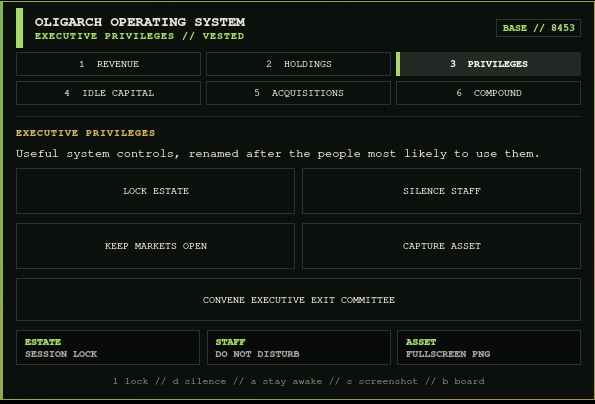Switch to the Revenue tab
Screen dimensions: 595x404
pyautogui.click(x=108, y=64)
